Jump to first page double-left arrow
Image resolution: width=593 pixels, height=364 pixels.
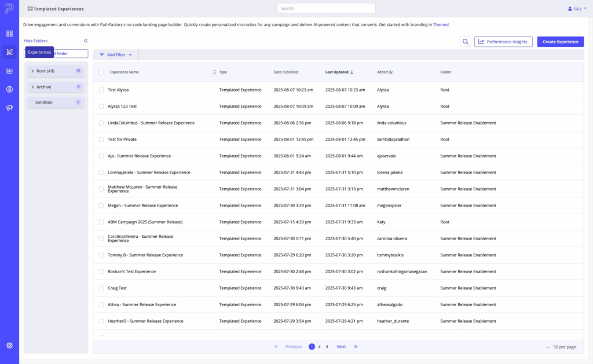click(276, 347)
